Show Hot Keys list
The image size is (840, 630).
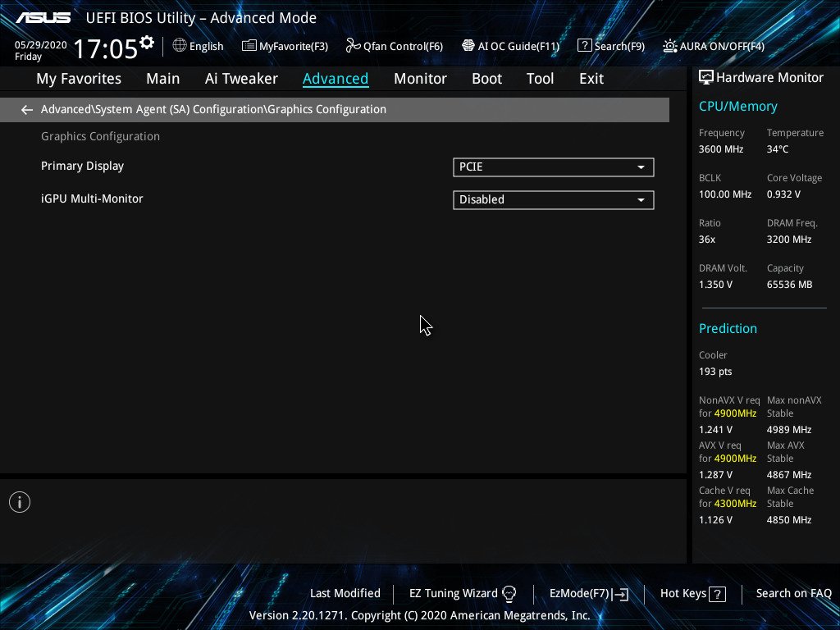(693, 594)
